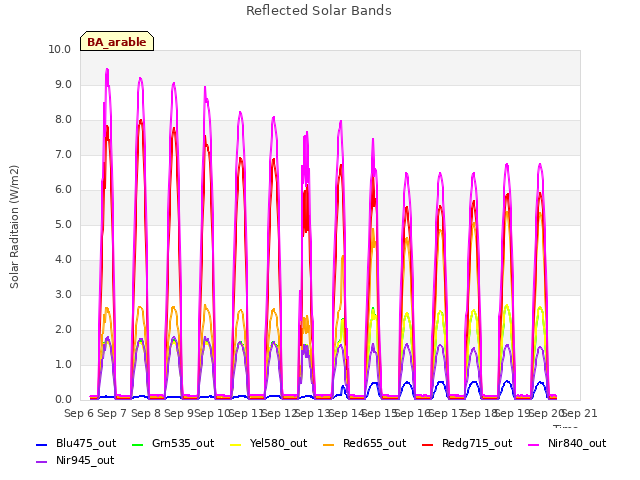Click the 9.0 y-axis tick label
The image size is (640, 480).
click(63, 84)
